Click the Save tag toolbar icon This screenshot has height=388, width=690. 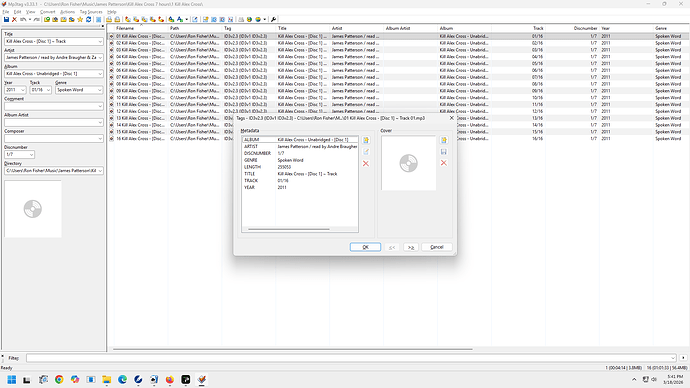click(x=6, y=19)
